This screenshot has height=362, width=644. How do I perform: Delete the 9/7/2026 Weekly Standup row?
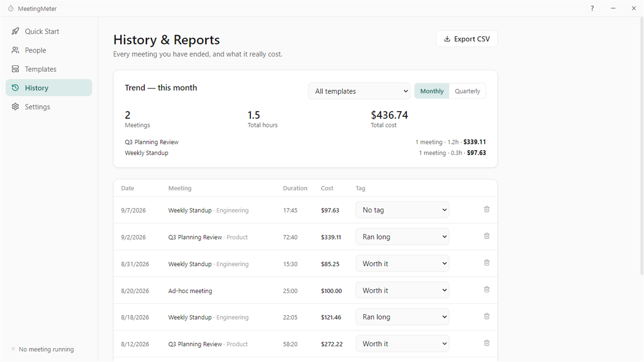pyautogui.click(x=487, y=209)
